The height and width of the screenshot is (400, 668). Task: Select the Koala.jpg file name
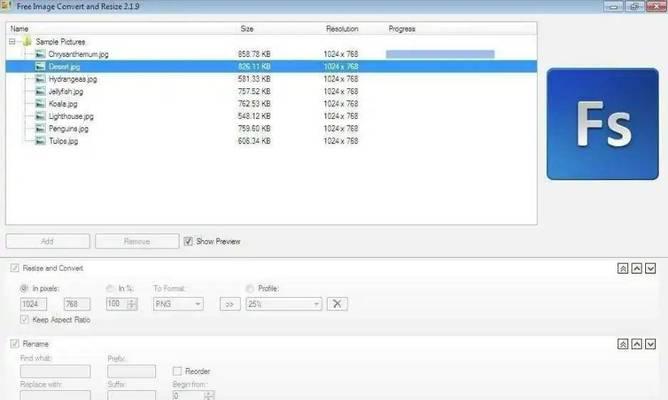tap(63, 104)
